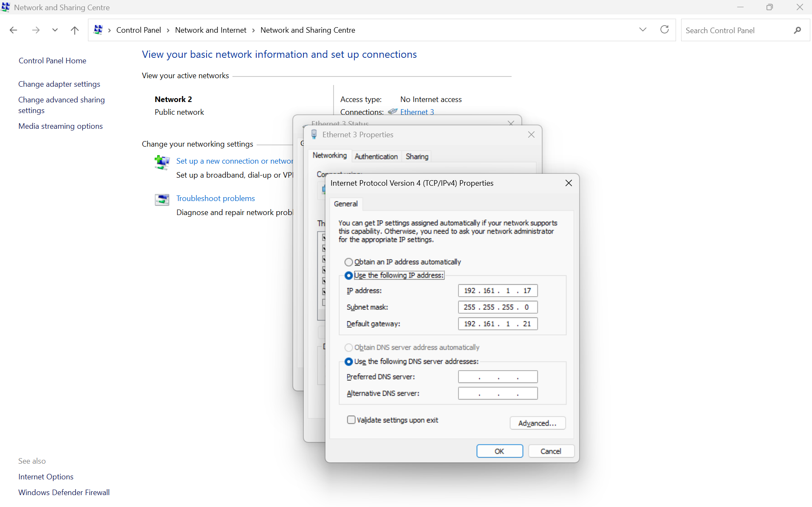Switch to the Sharing tab

[416, 156]
